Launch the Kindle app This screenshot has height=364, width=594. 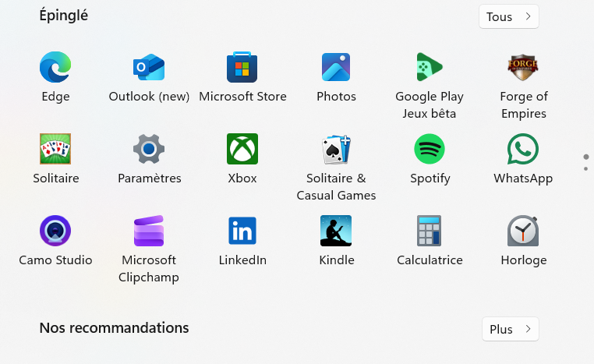[336, 231]
